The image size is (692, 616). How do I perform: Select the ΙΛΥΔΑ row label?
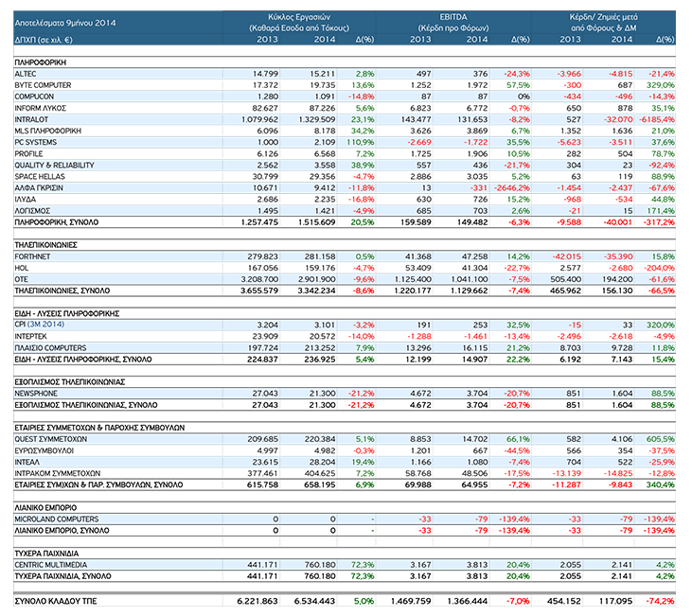coord(26,200)
